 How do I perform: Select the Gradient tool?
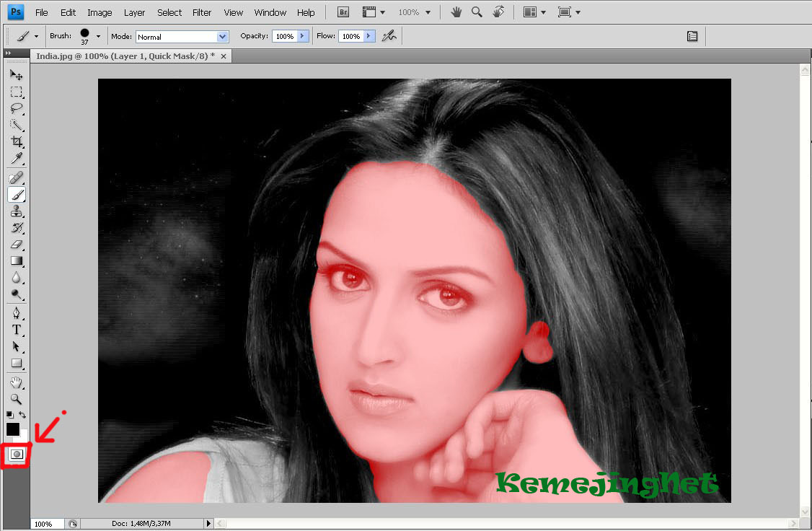coord(17,261)
